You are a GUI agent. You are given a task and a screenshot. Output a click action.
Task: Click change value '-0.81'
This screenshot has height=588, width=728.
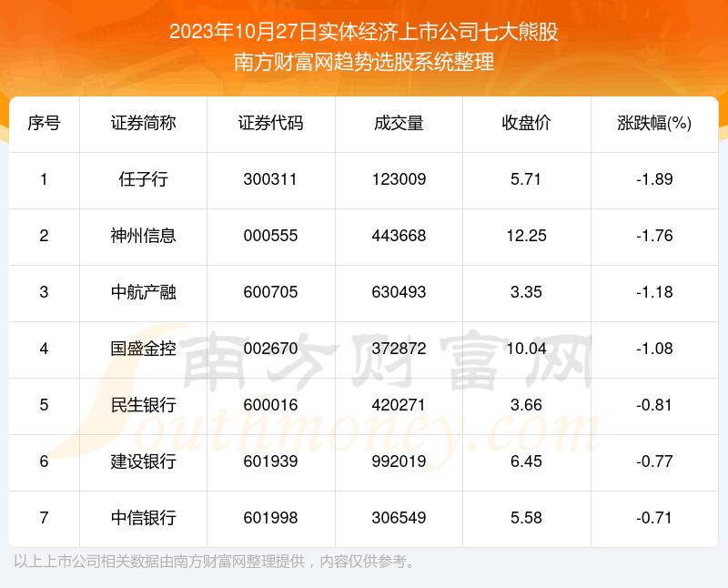point(653,405)
